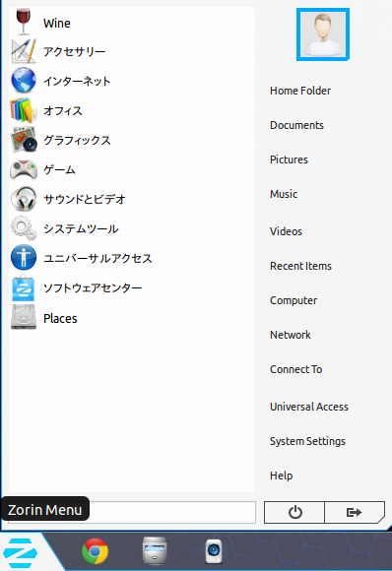Click the Wine glass icon
This screenshot has width=392, height=571.
[24, 22]
